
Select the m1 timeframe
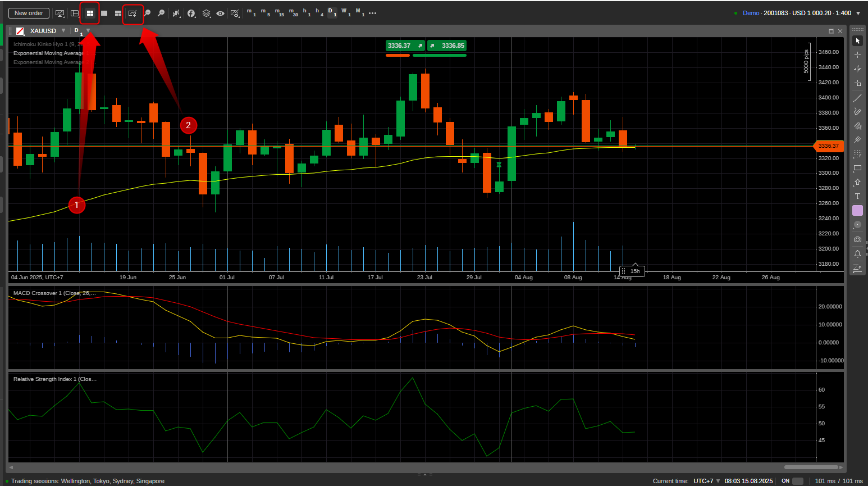[251, 12]
